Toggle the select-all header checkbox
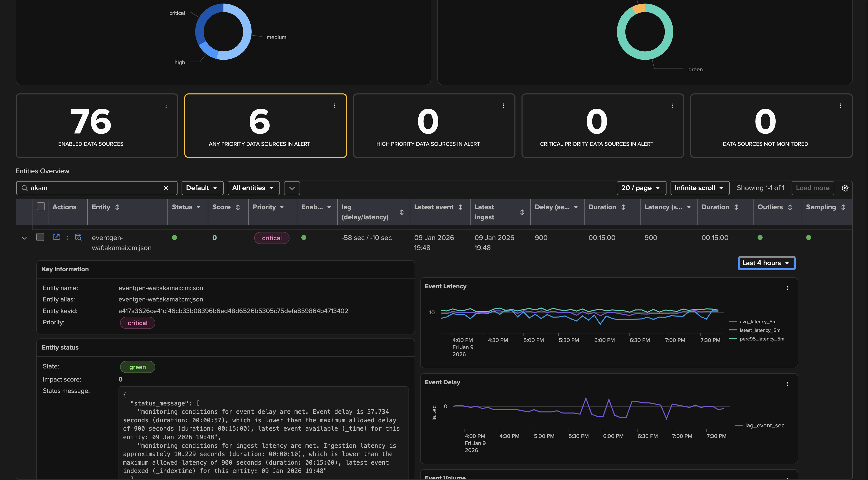The image size is (868, 480). (41, 206)
